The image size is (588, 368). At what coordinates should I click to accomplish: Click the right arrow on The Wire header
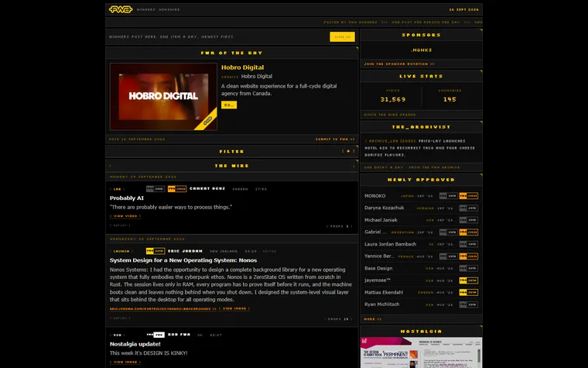pos(354,166)
